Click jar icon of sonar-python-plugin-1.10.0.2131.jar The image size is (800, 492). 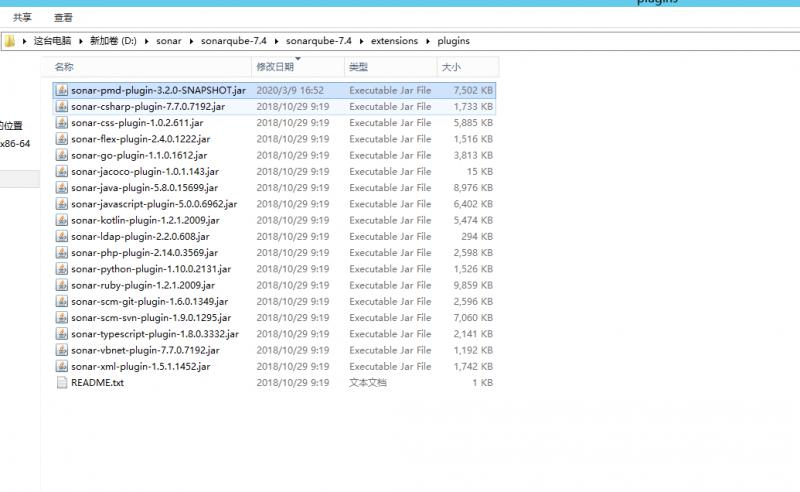point(62,269)
